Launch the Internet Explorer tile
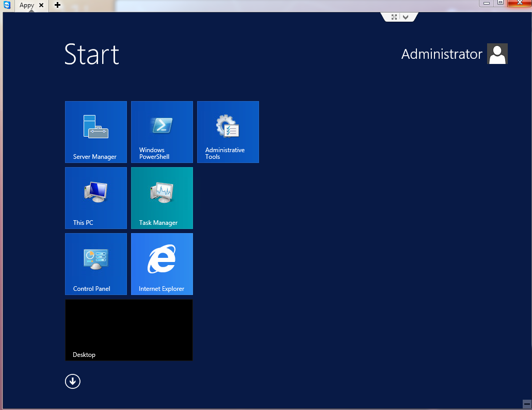Screen dimensions: 532x410 162,264
